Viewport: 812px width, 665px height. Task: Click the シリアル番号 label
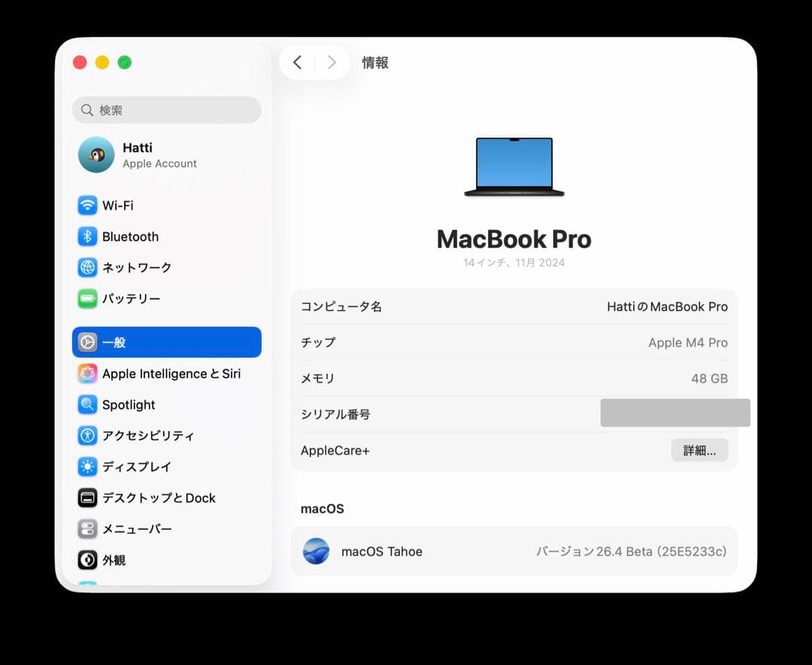335,415
